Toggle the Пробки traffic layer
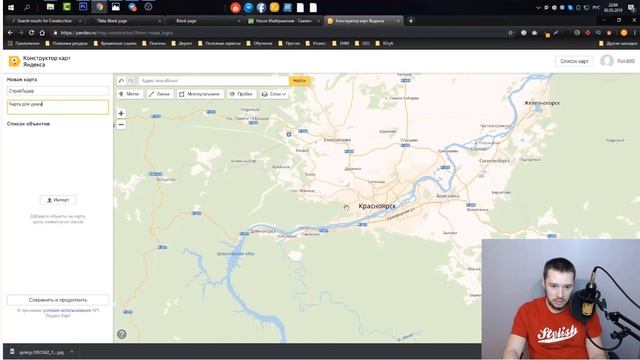This screenshot has width=640, height=360. click(x=241, y=94)
